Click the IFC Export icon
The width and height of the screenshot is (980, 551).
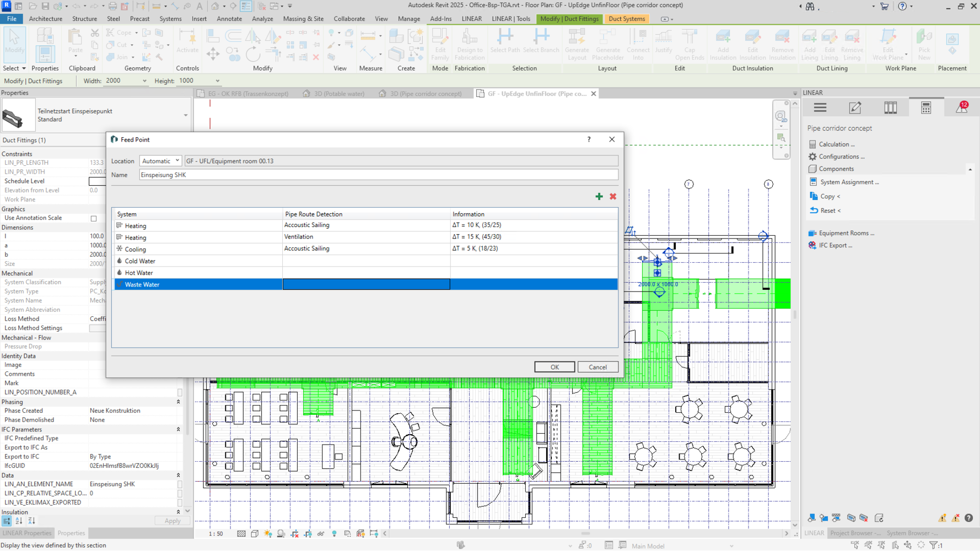812,246
